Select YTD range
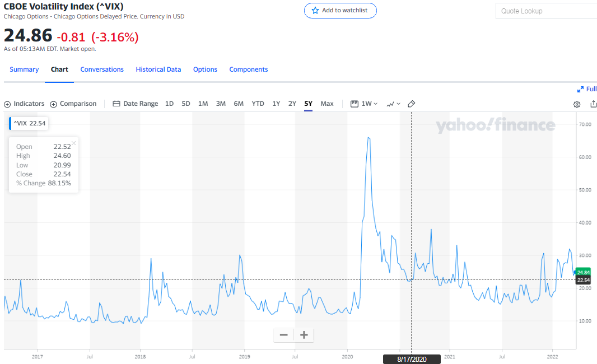597x364 pixels. 258,104
